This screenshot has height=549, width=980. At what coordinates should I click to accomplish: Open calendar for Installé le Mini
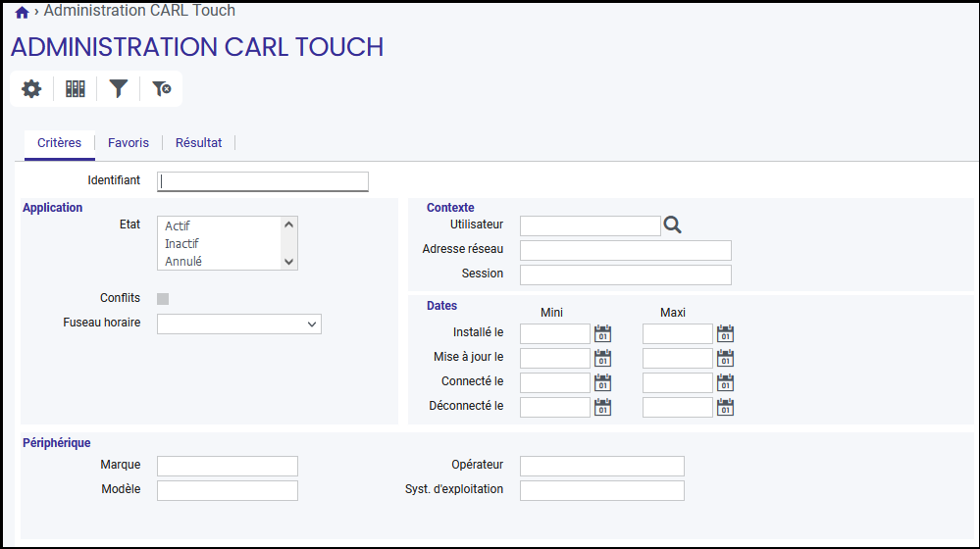tap(602, 333)
